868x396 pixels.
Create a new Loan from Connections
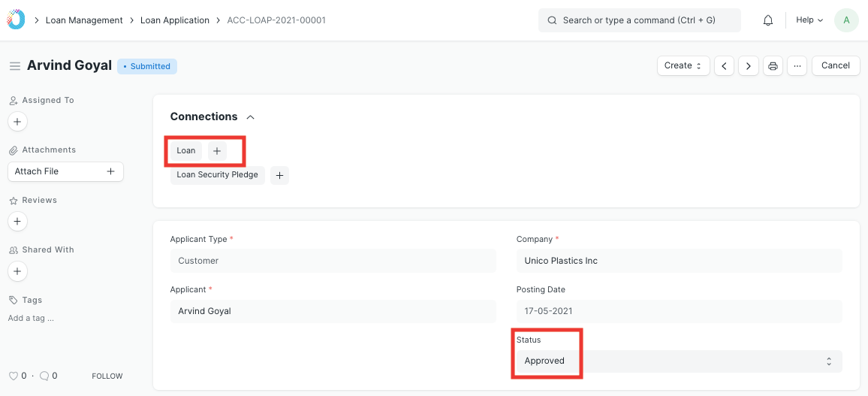coord(217,150)
